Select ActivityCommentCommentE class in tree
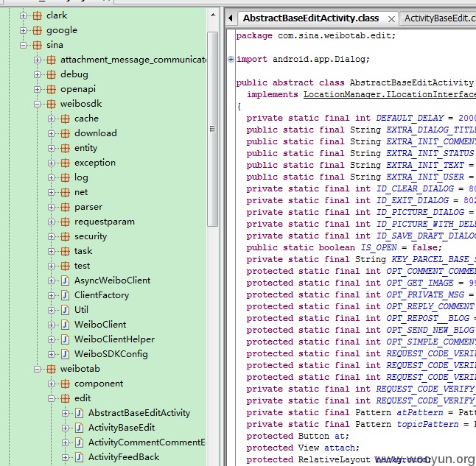 click(x=147, y=442)
